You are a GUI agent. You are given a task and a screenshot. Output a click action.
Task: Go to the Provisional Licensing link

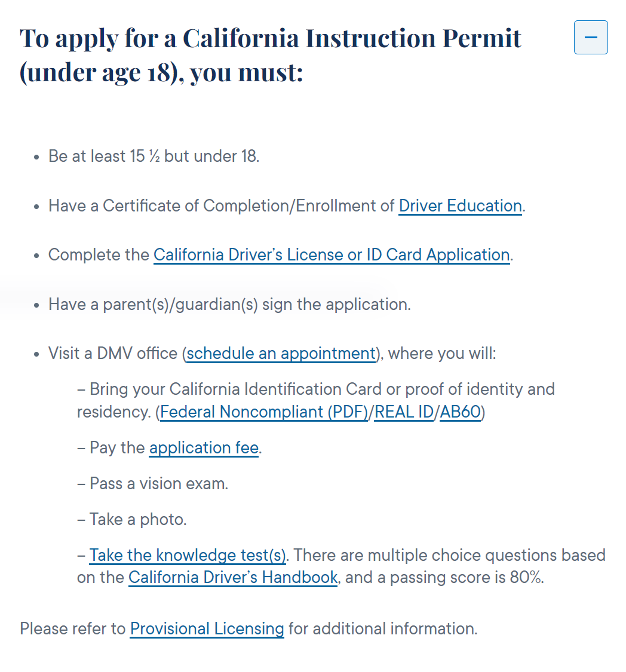click(x=207, y=629)
